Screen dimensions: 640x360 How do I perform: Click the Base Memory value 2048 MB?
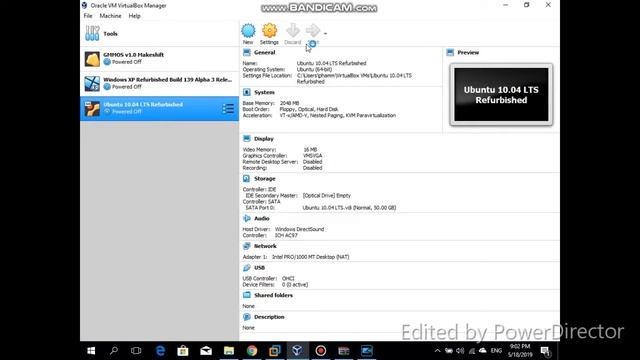[x=289, y=103]
